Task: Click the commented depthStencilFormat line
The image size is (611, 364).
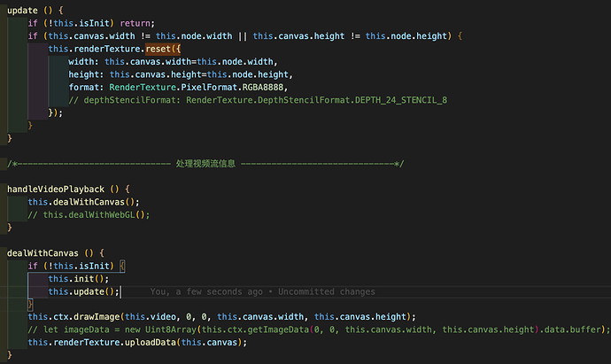Action: pyautogui.click(x=258, y=100)
